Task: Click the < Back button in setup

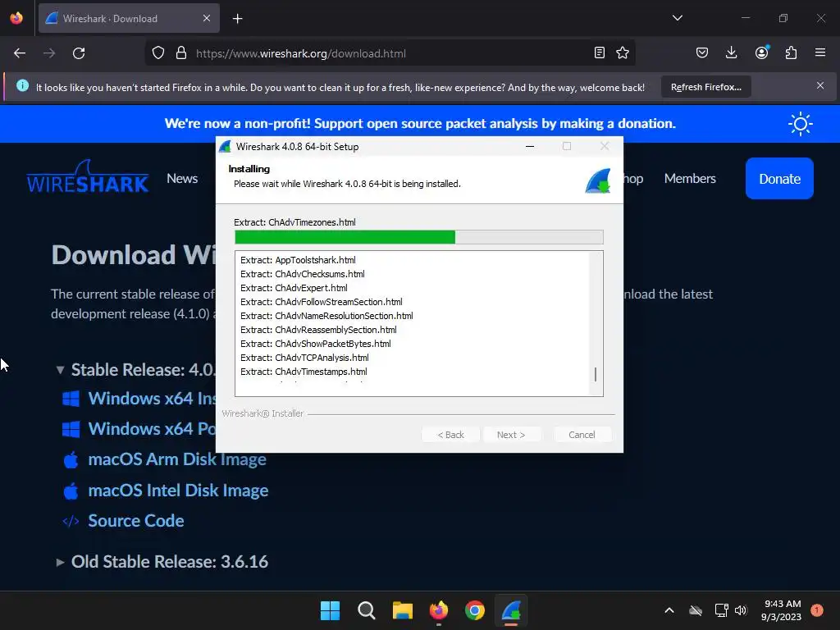Action: coord(450,435)
